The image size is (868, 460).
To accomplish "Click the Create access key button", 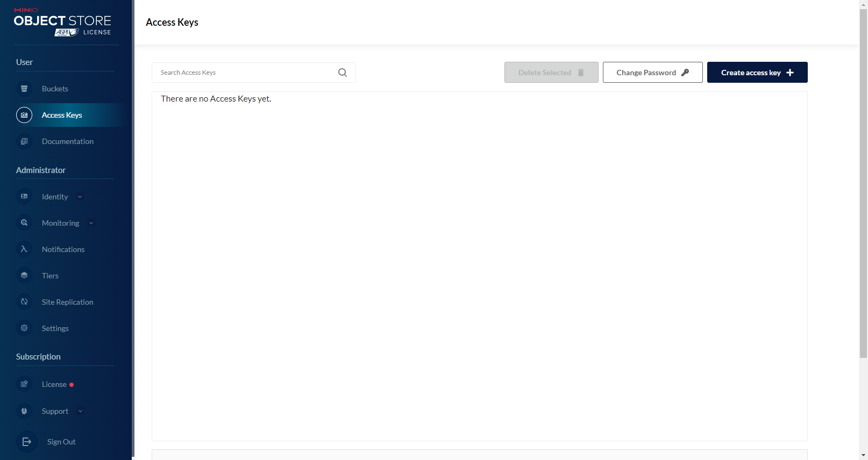I will [x=757, y=73].
